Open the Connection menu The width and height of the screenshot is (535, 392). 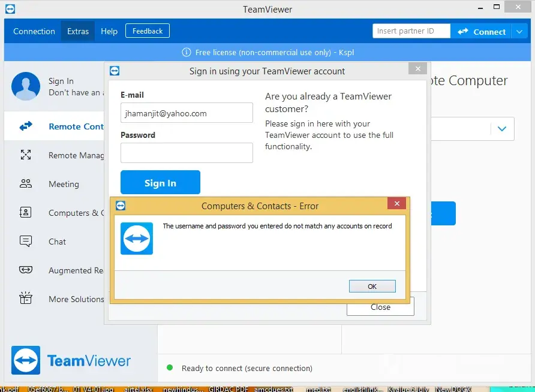(x=34, y=31)
